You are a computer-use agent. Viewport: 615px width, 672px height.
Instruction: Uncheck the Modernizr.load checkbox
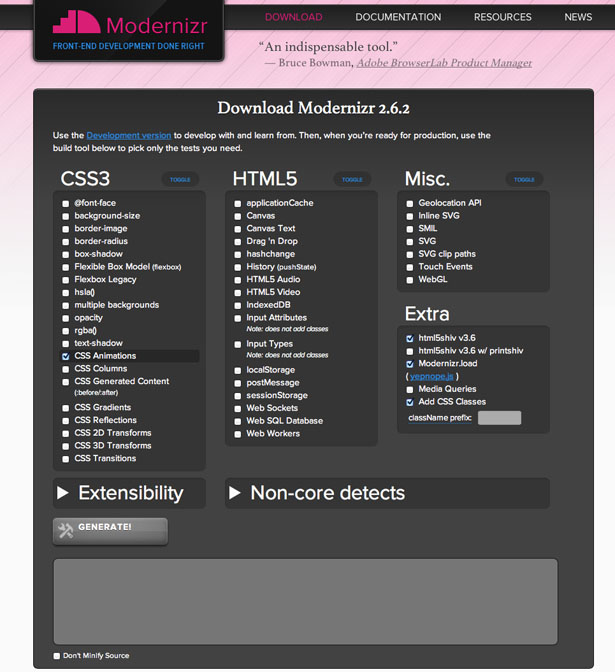[x=410, y=364]
